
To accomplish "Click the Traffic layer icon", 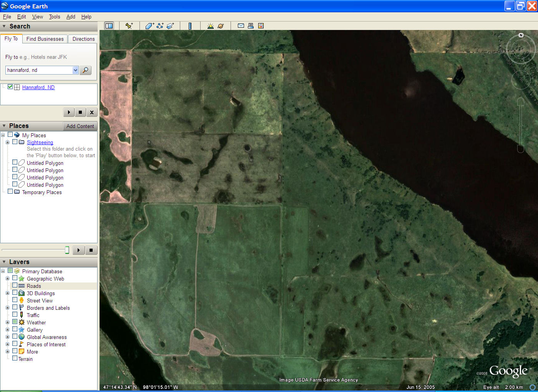I will 22,315.
